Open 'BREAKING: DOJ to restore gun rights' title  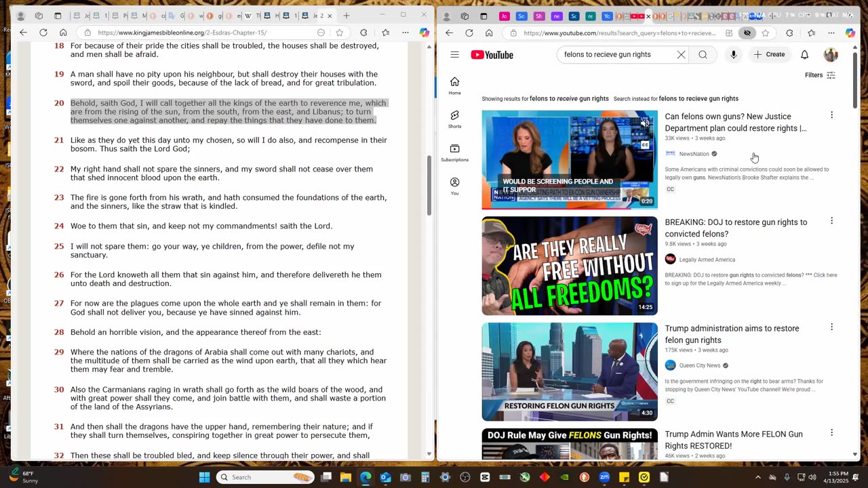click(x=736, y=228)
